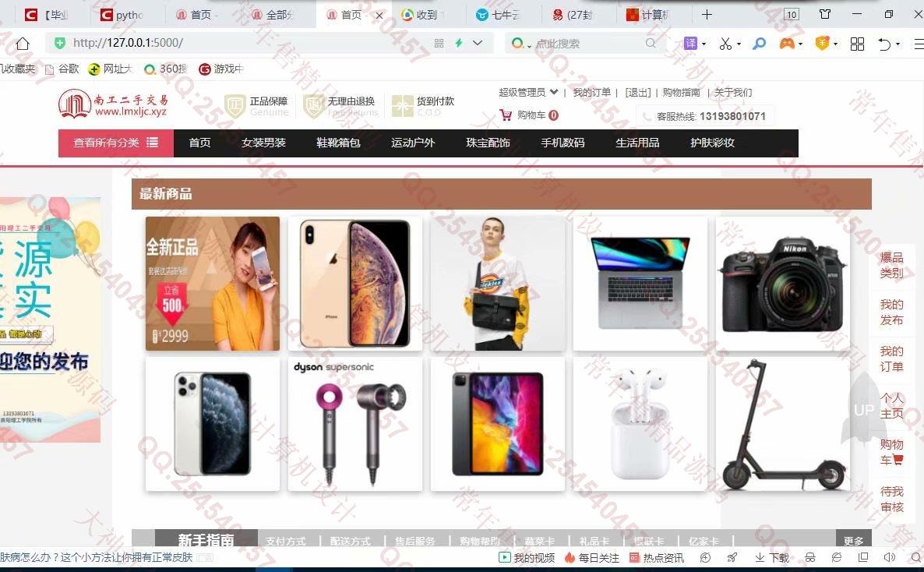Click the UP rocket back-to-top icon
924x572 pixels.
864,411
